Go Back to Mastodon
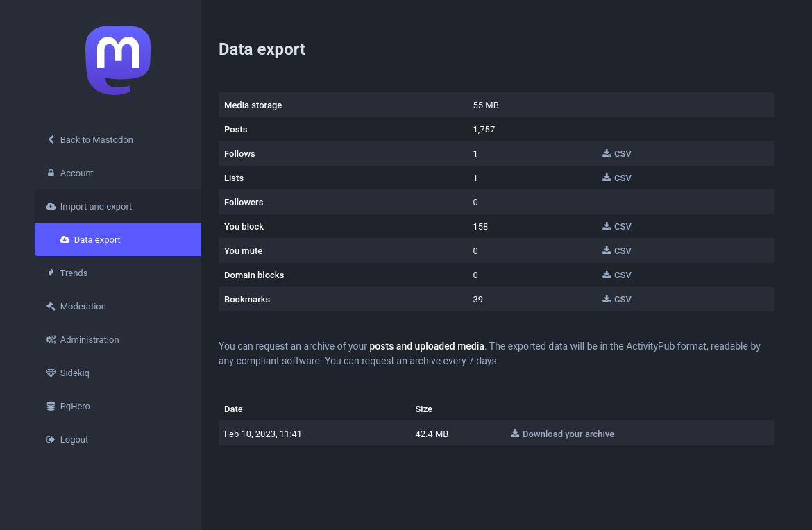 coord(117,139)
